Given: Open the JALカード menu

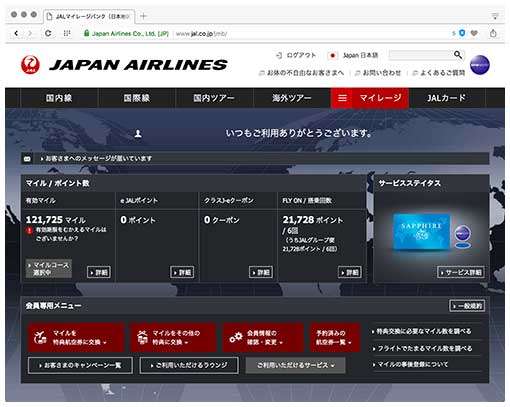Looking at the screenshot, I should pyautogui.click(x=447, y=98).
